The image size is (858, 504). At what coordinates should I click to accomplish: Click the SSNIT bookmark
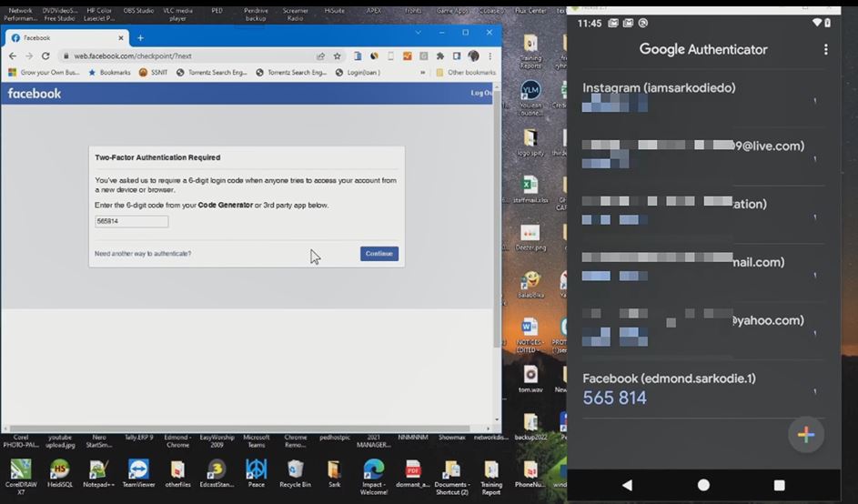pos(153,73)
